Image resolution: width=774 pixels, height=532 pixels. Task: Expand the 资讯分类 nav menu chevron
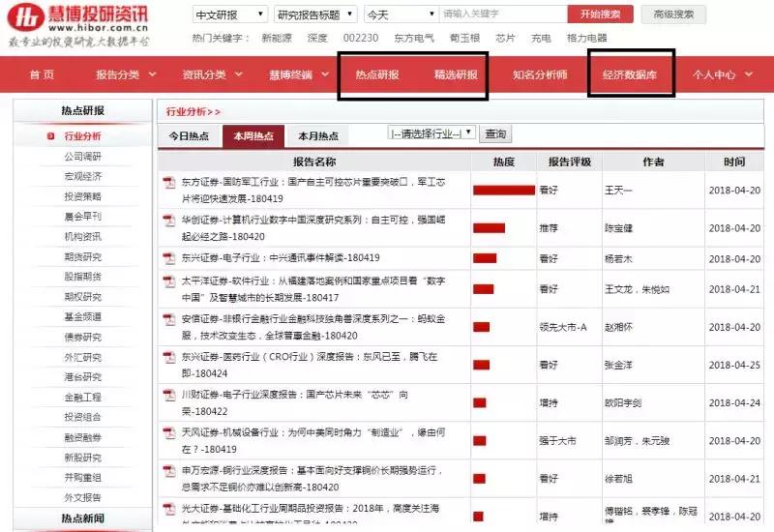pos(239,74)
